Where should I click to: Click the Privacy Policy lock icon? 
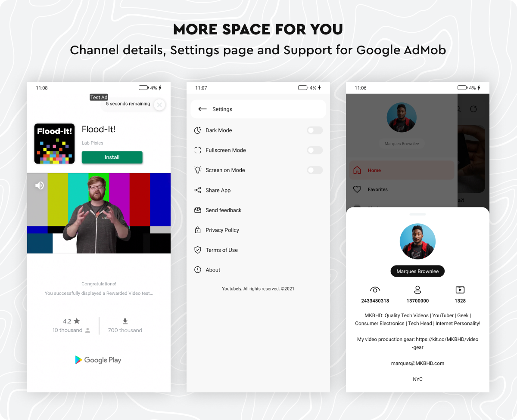tap(198, 230)
